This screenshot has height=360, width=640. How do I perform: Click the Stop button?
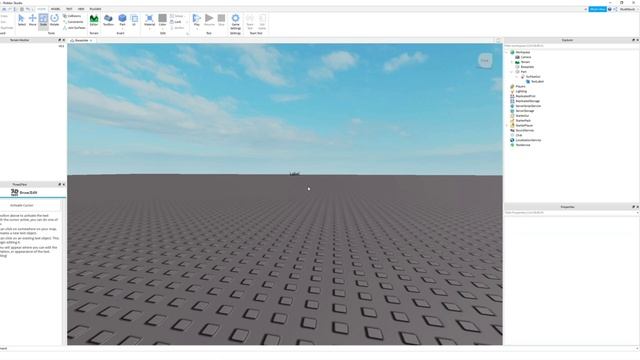coord(221,20)
